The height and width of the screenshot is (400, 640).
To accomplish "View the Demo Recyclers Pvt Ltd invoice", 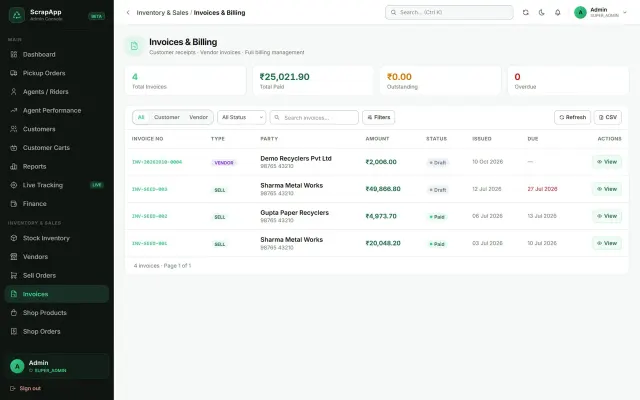I will click(607, 162).
